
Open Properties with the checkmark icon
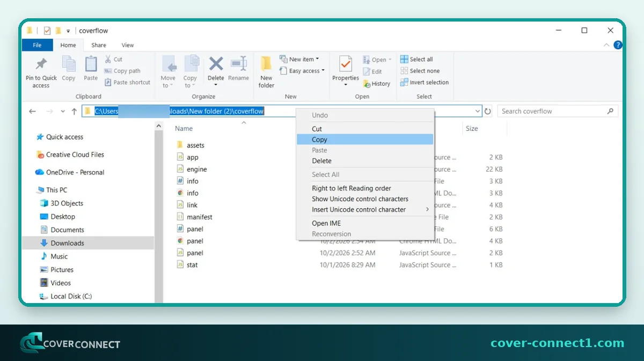pyautogui.click(x=346, y=65)
